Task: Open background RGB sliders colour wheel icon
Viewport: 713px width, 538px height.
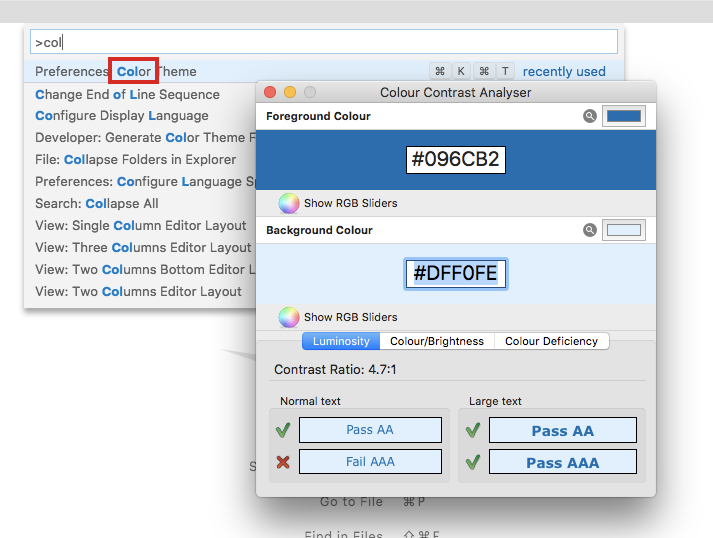Action: (289, 317)
